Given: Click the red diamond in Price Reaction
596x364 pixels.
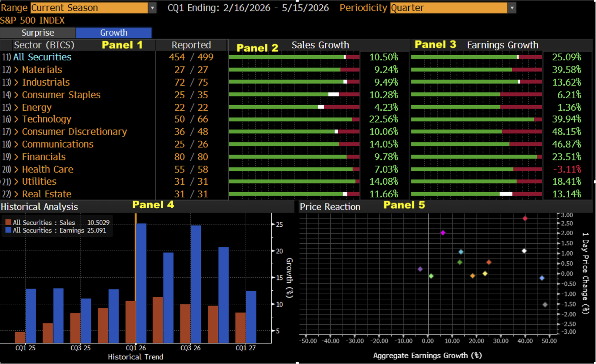Looking at the screenshot, I should (x=525, y=219).
